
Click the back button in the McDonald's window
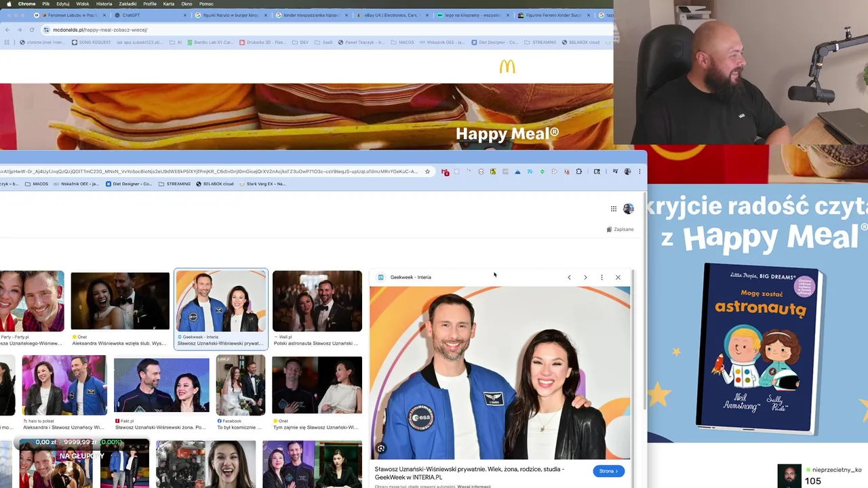(7, 30)
